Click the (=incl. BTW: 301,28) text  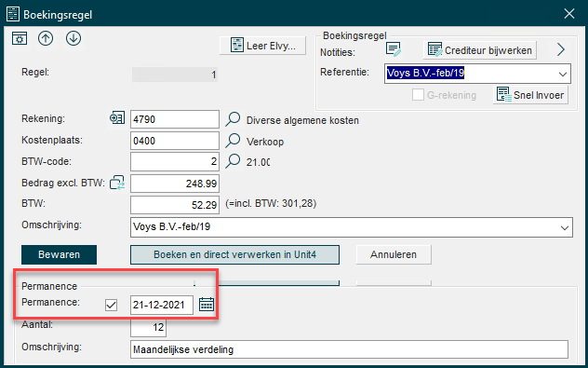point(271,203)
